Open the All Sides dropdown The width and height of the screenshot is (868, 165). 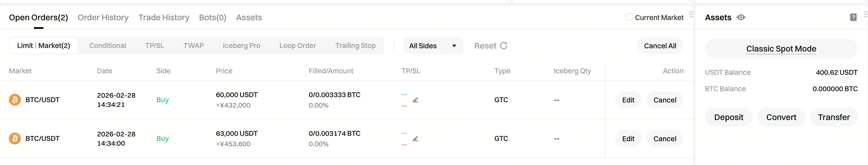pos(433,46)
